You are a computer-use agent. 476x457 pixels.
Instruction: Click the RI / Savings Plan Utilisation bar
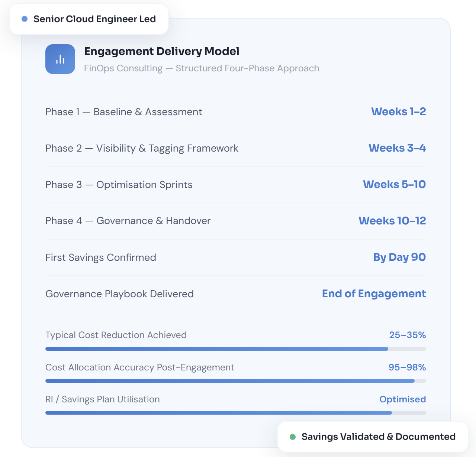click(x=235, y=413)
